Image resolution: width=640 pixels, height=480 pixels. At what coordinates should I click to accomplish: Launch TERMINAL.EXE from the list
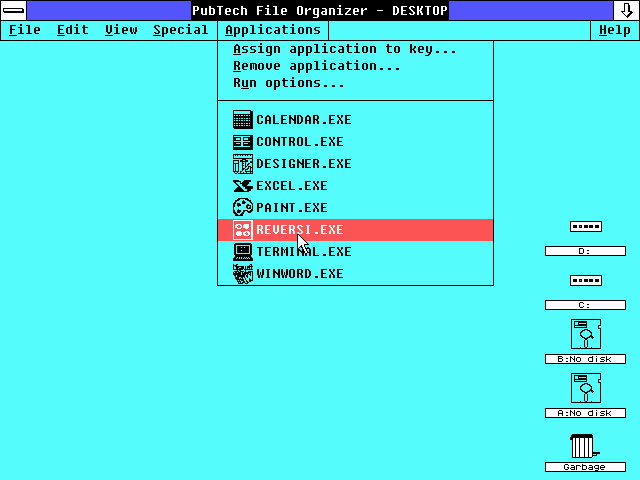(x=355, y=251)
